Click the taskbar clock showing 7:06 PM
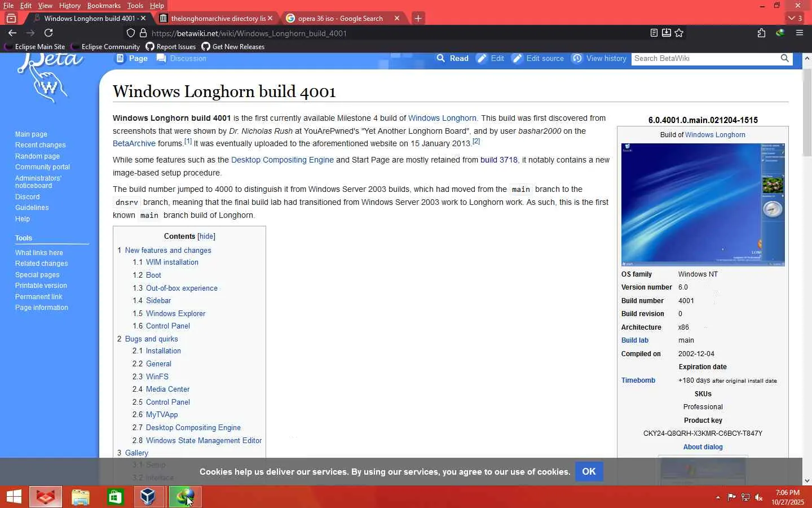812x508 pixels. (788, 497)
